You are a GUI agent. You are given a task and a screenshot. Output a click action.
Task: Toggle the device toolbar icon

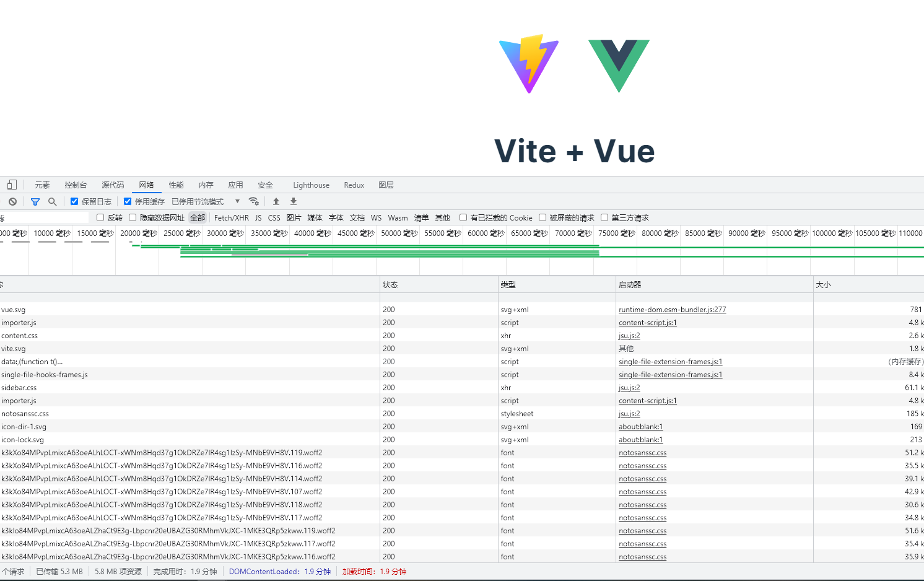tap(12, 185)
